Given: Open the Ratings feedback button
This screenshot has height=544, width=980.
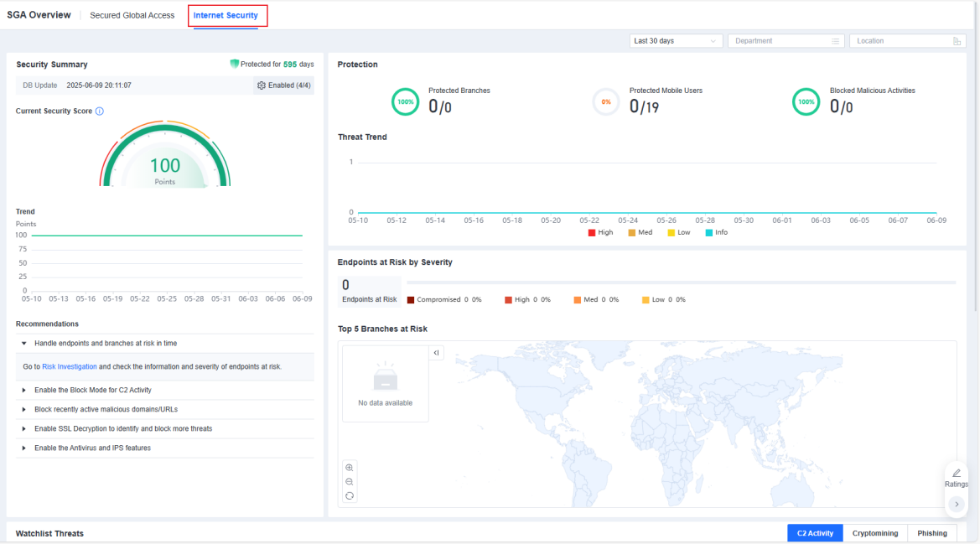Looking at the screenshot, I should 957,478.
